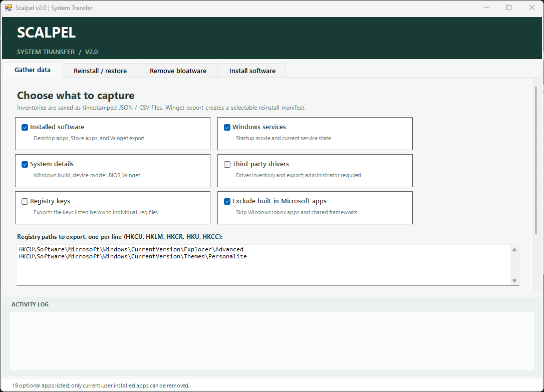Click the Themes\Personalize registry path line
Viewport: 544px width, 392px height.
(x=133, y=256)
